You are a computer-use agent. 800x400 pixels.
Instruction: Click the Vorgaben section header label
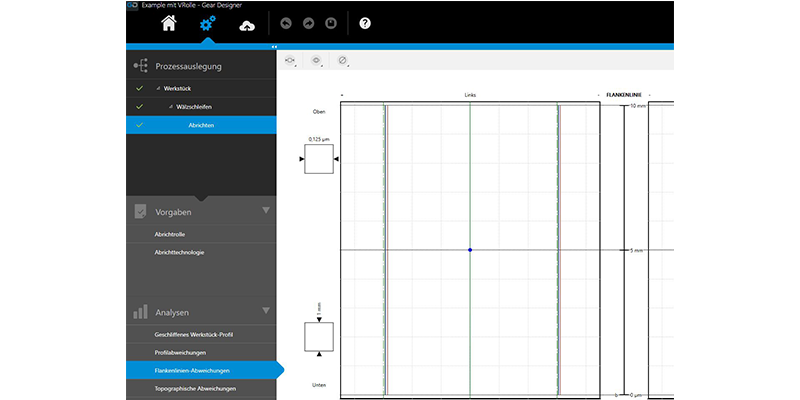coord(173,212)
